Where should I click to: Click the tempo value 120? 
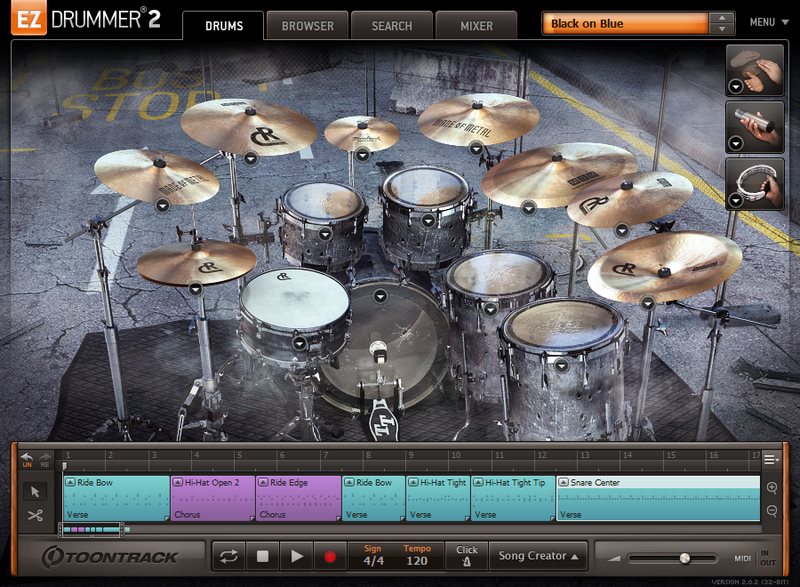point(417,560)
